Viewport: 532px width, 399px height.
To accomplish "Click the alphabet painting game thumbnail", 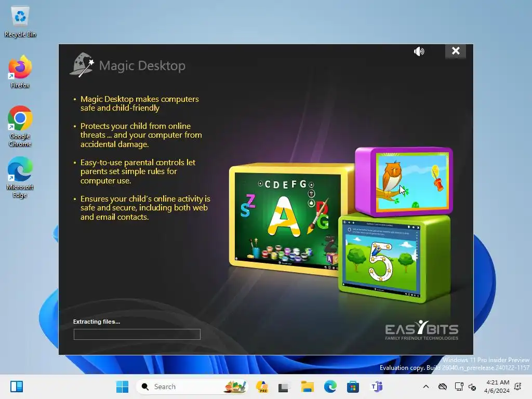I will (x=287, y=220).
